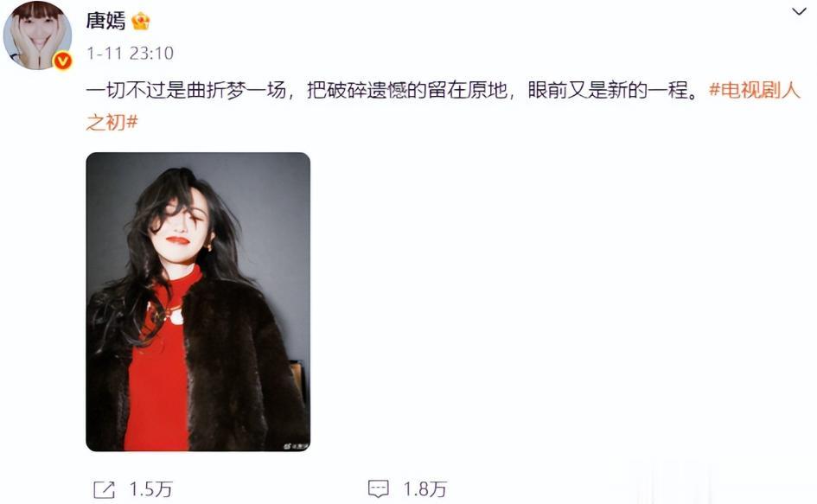Click the crown membership icon beside 唐嫣
This screenshot has width=817, height=504.
[141, 22]
